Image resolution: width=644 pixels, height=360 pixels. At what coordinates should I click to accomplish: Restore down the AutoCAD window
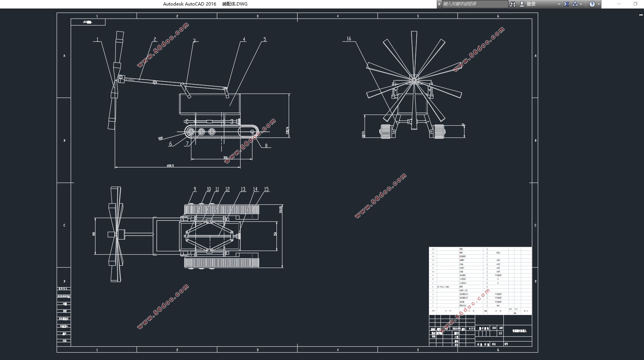tap(635, 4)
